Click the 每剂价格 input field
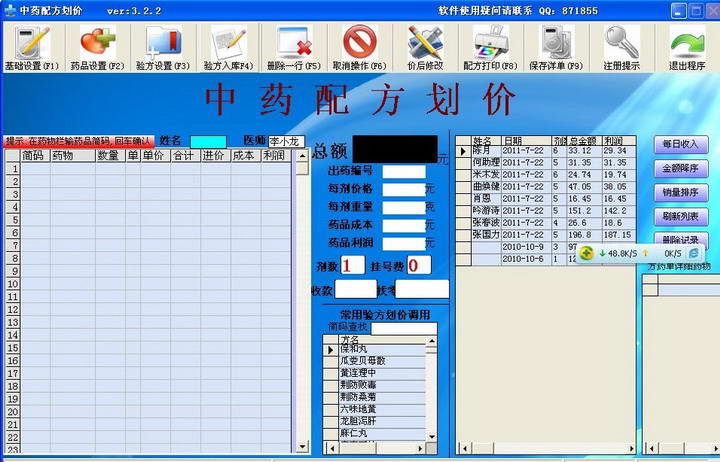Viewport: 720px width, 462px height. click(x=404, y=190)
